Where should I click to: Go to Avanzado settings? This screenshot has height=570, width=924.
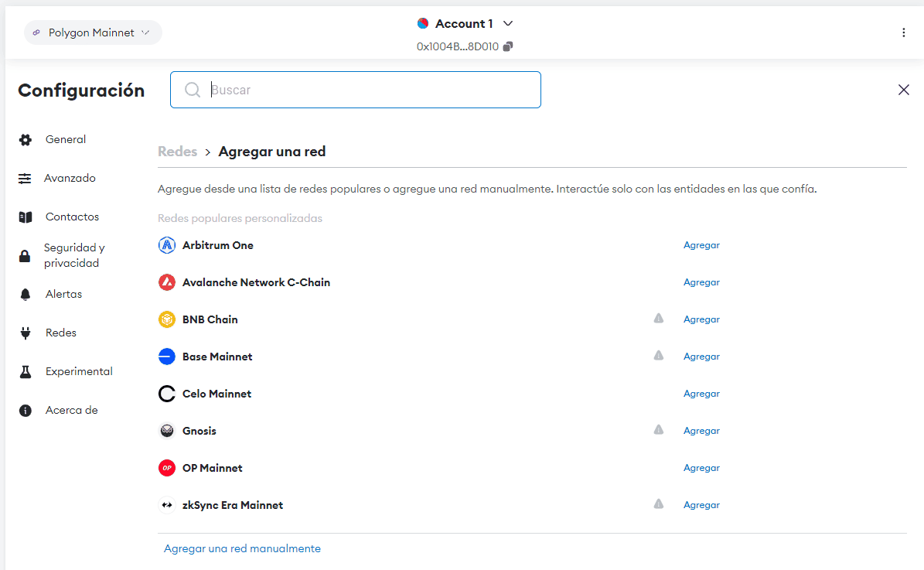point(70,178)
